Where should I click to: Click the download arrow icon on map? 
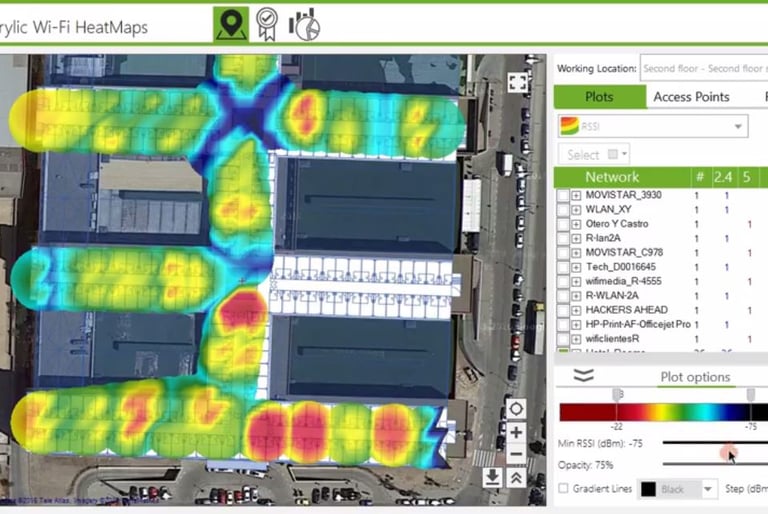coord(493,477)
